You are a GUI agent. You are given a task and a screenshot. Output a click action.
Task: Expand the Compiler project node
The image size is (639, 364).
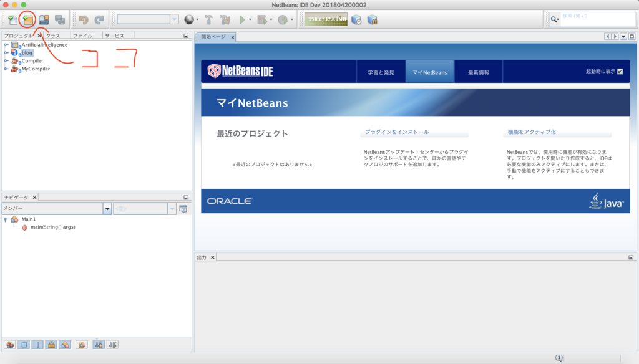[6, 60]
